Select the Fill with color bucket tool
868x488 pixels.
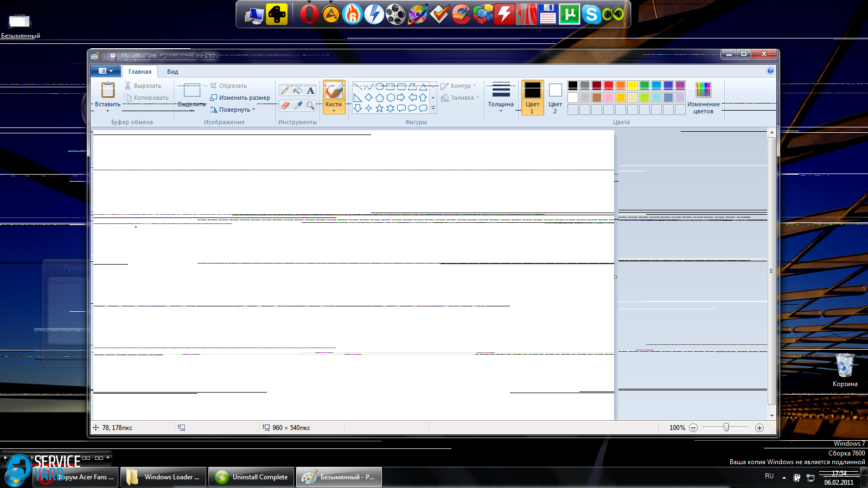click(298, 91)
